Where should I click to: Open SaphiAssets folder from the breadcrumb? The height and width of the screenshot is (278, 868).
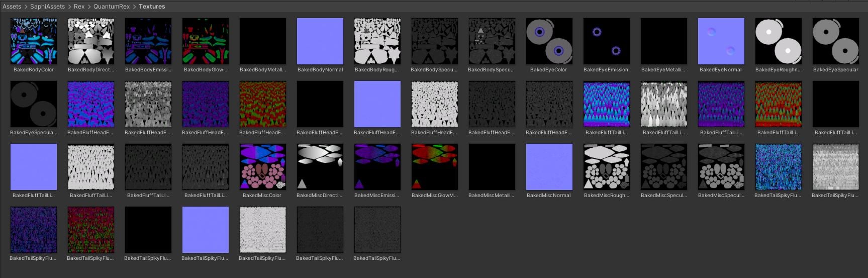(x=47, y=7)
